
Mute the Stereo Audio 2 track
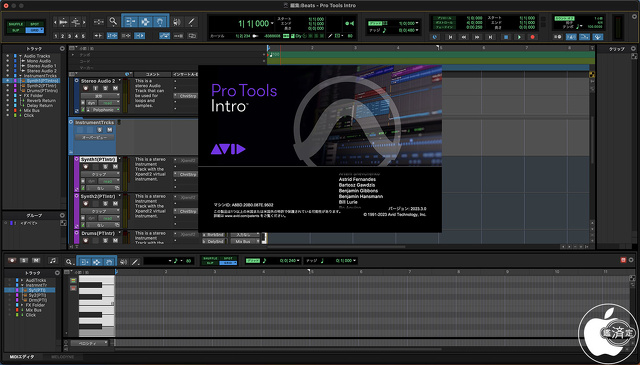[x=115, y=88]
